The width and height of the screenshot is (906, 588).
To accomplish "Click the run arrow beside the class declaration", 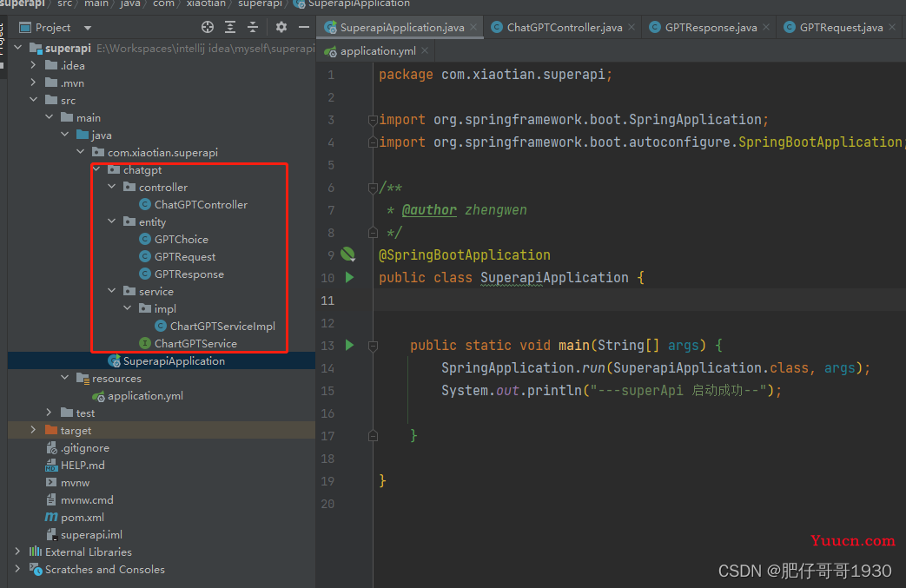I will (349, 277).
